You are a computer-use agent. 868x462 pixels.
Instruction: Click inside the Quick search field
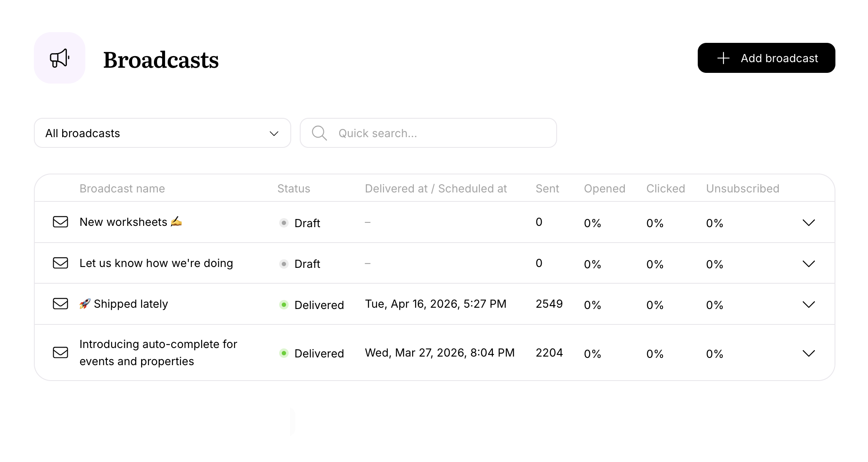point(429,133)
